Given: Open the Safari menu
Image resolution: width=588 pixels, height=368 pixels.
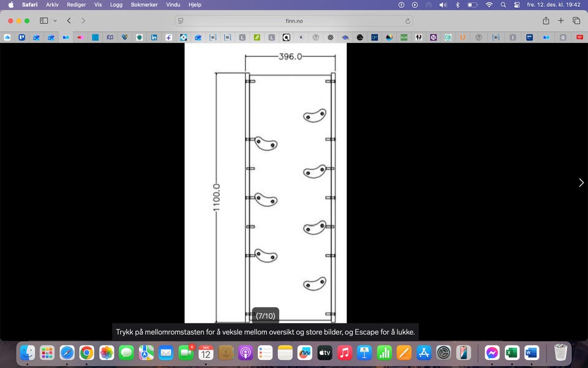Looking at the screenshot, I should tap(29, 5).
